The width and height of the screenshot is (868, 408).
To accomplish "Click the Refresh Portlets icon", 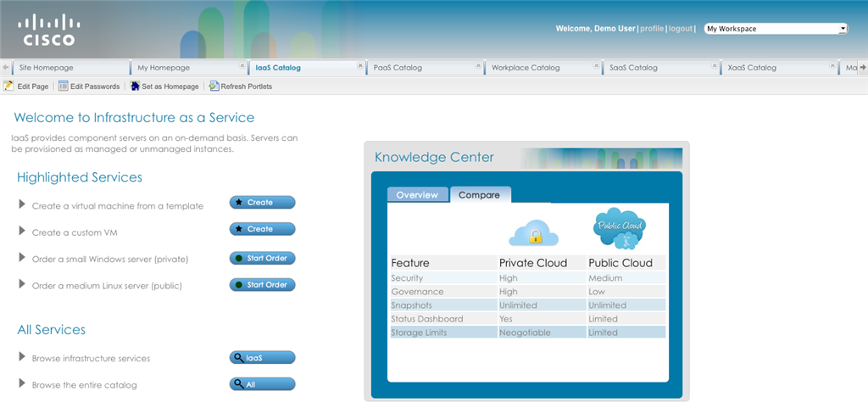I will (214, 86).
